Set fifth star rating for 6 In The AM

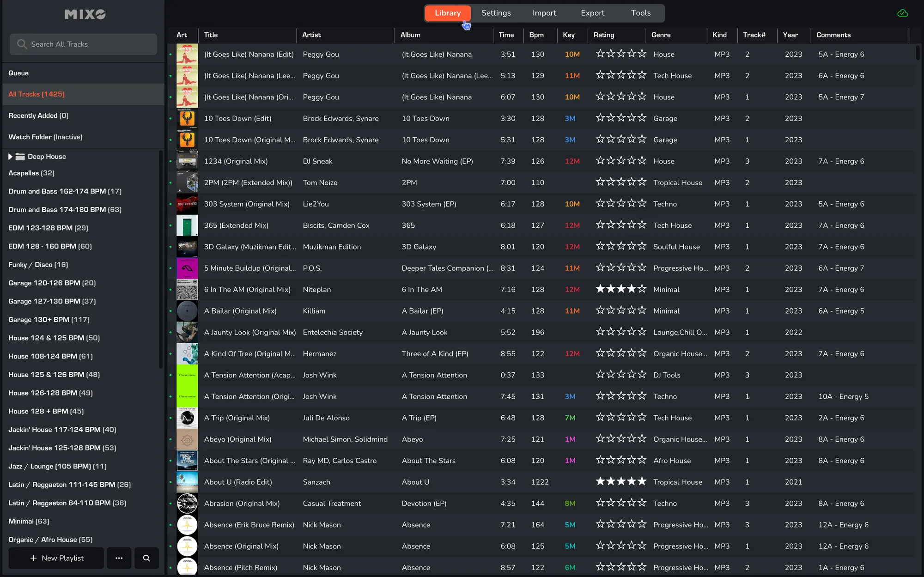(x=642, y=289)
